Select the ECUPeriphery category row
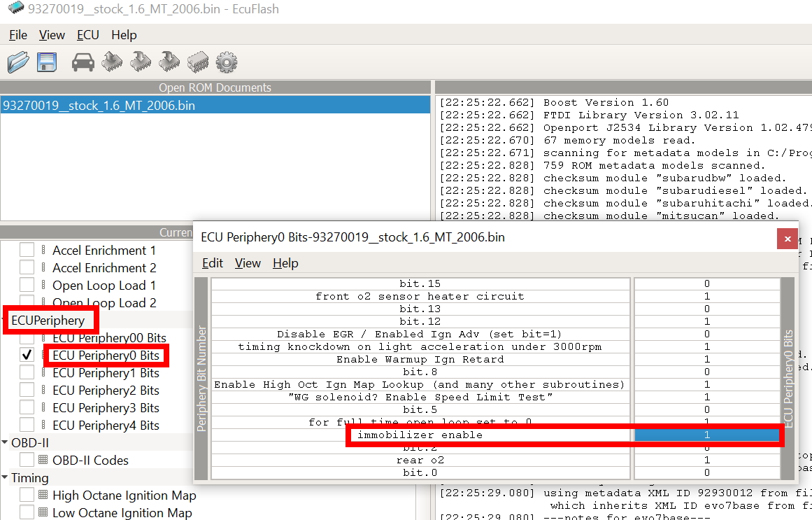Screen dimensions: 812x520 click(x=48, y=321)
